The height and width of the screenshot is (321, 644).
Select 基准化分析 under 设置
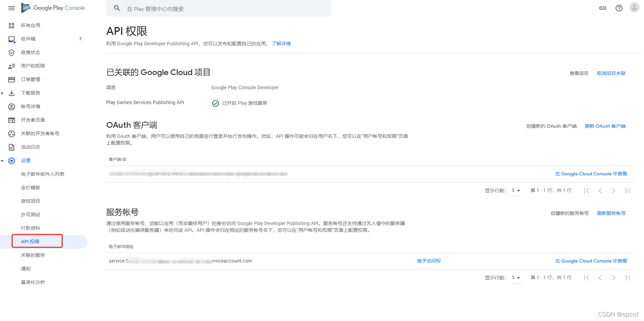point(33,282)
